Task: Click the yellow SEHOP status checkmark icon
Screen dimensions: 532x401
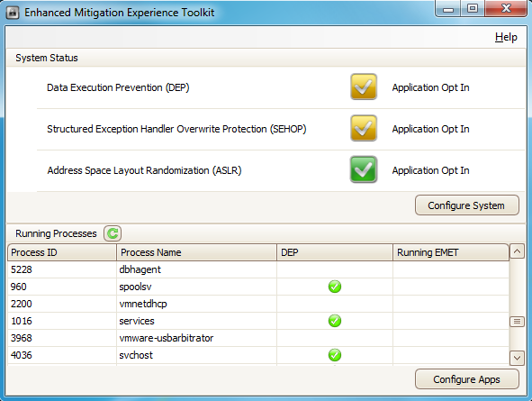Action: 364,128
